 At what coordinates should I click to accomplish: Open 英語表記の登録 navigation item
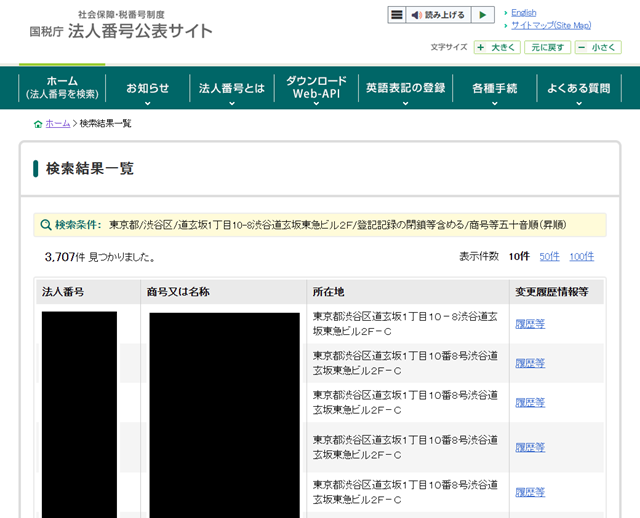point(405,88)
